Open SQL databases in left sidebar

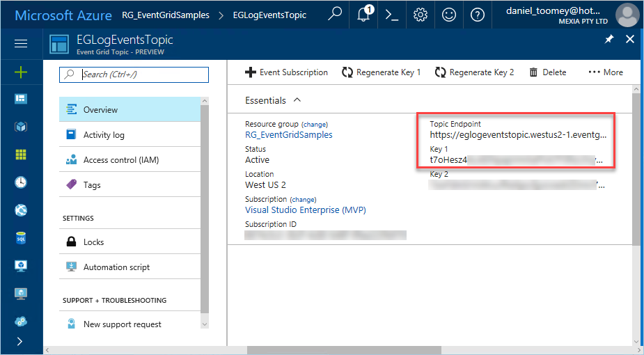(21, 237)
